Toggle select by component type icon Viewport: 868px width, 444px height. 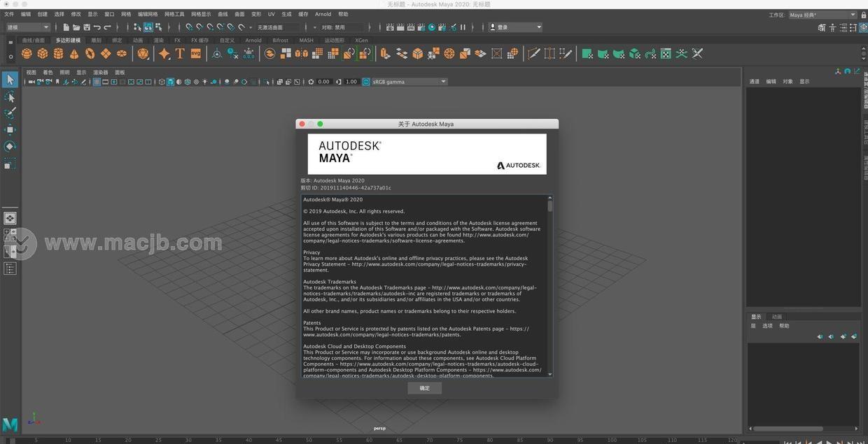pyautogui.click(x=159, y=27)
